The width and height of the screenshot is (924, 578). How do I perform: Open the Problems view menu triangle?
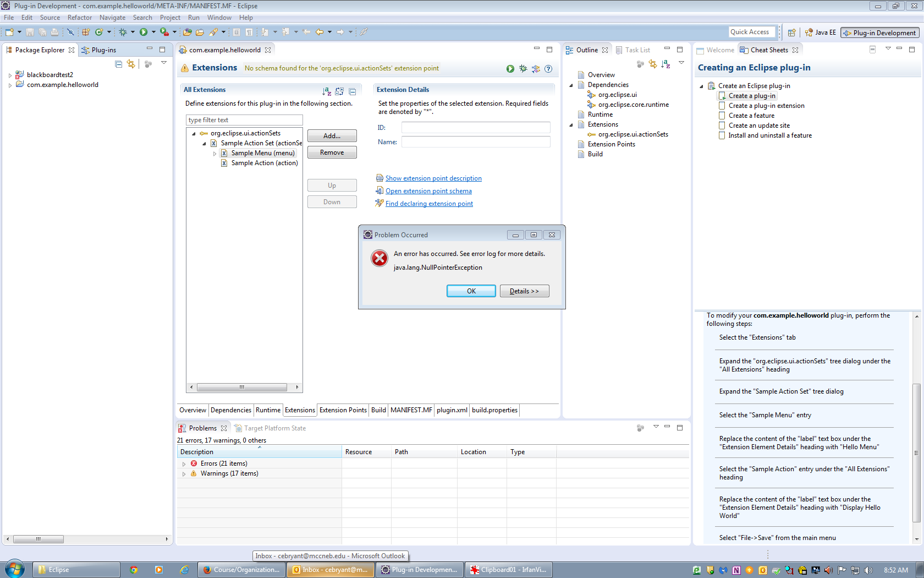point(656,427)
